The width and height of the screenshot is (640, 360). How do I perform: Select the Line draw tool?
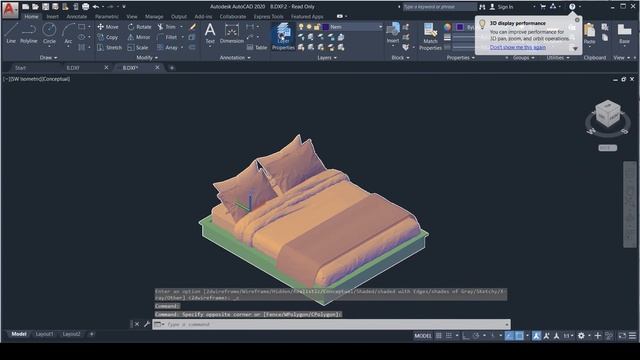click(x=11, y=33)
